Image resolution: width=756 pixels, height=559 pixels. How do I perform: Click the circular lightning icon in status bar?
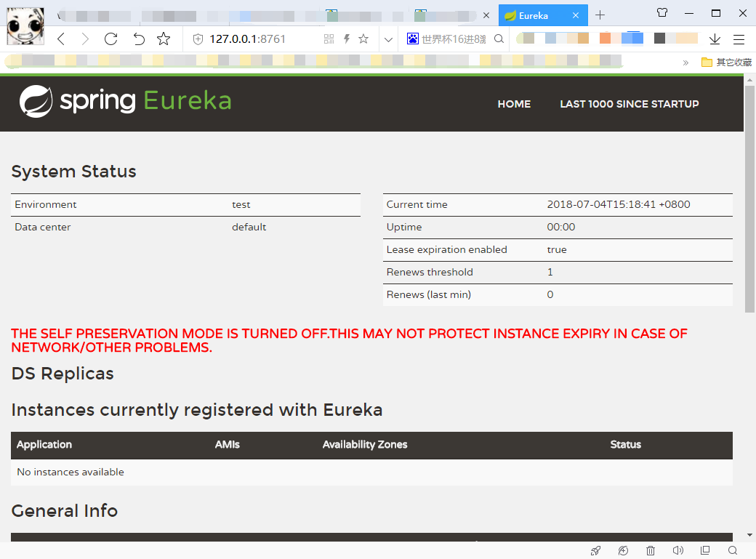(x=624, y=550)
